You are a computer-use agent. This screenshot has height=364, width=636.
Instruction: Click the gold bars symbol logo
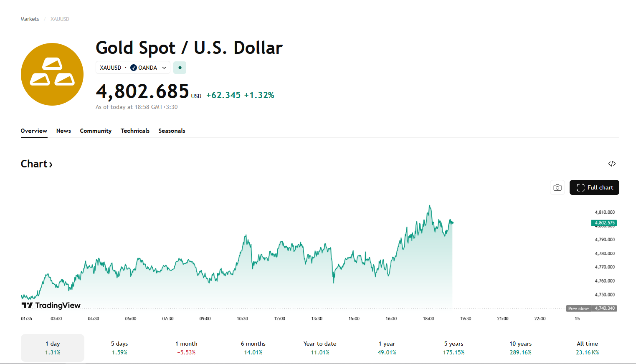click(x=52, y=74)
